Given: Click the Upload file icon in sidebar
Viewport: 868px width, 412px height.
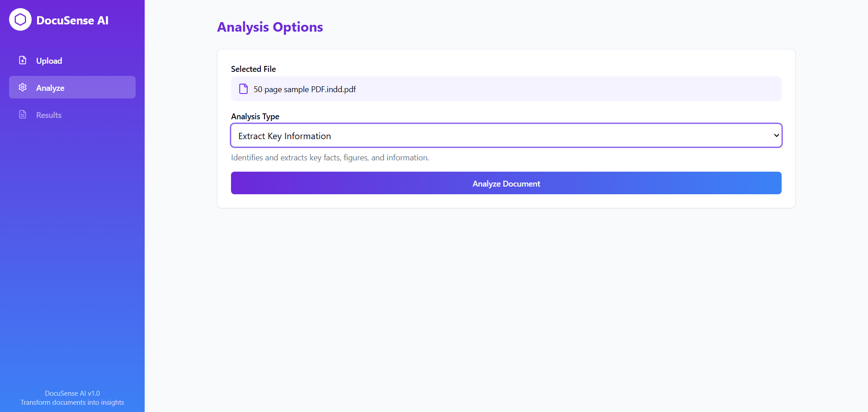Looking at the screenshot, I should click(23, 60).
